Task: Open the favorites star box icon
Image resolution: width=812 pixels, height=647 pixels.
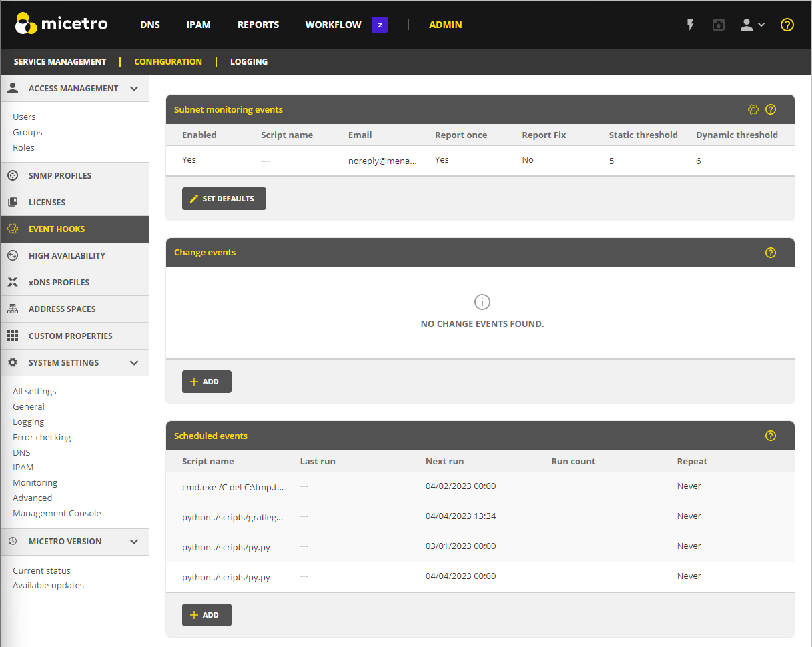Action: [718, 25]
